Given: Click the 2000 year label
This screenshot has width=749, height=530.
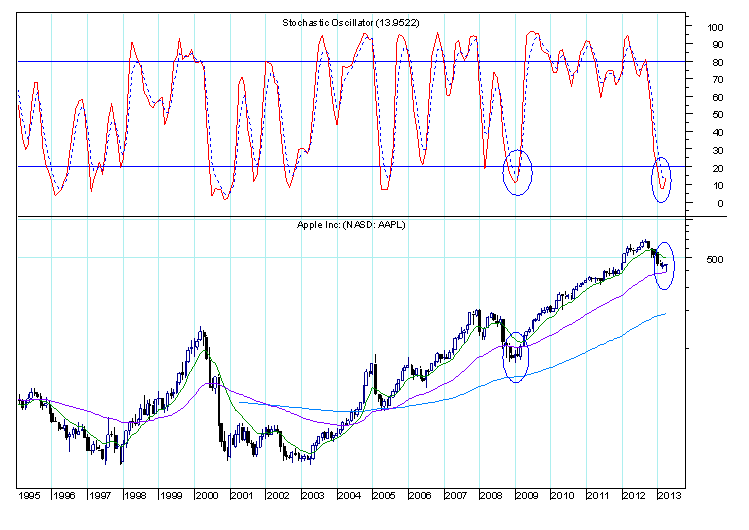Looking at the screenshot, I should [x=207, y=495].
